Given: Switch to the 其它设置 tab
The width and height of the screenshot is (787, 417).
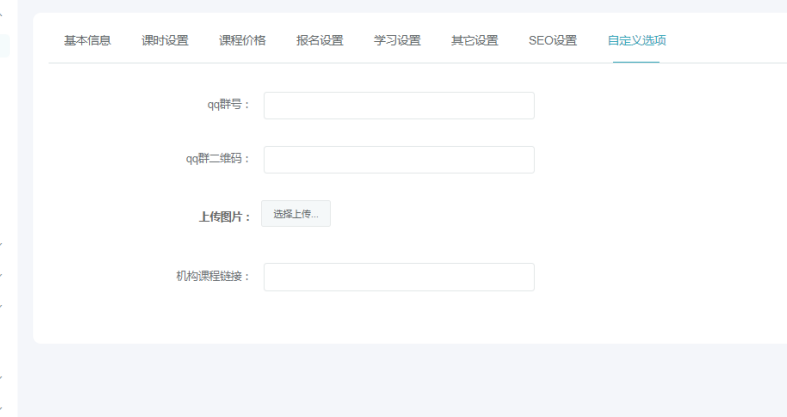Looking at the screenshot, I should [474, 41].
